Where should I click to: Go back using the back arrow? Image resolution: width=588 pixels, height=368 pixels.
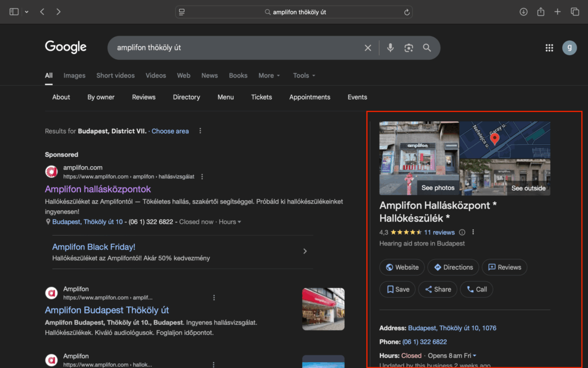[42, 11]
